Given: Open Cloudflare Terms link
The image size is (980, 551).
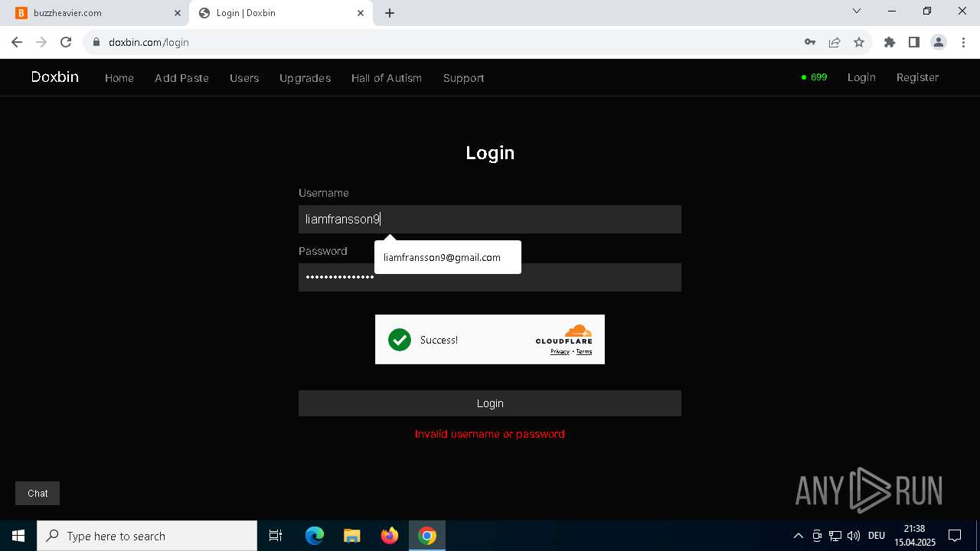Looking at the screenshot, I should click(x=584, y=352).
